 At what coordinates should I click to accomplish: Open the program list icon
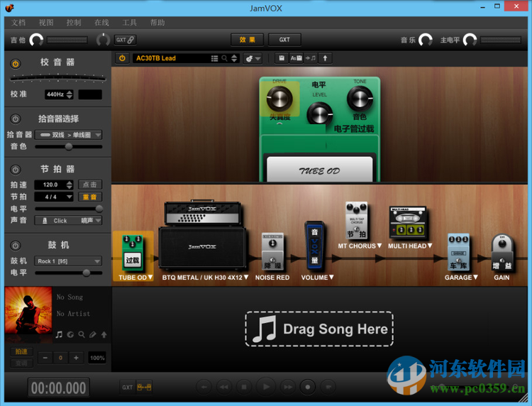click(214, 58)
